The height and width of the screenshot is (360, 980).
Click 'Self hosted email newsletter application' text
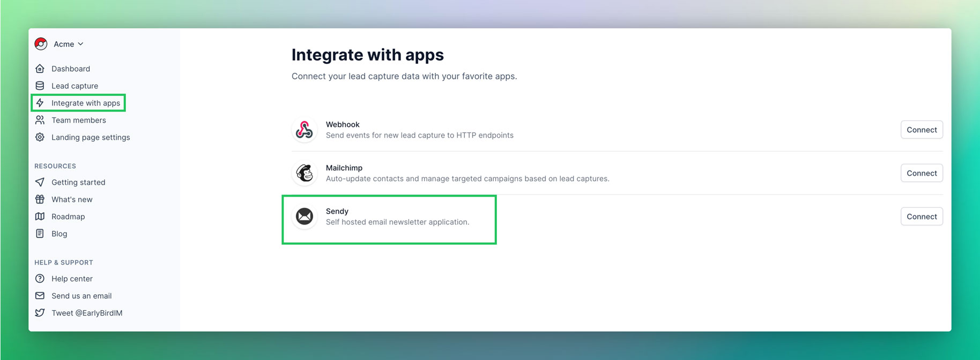point(397,222)
